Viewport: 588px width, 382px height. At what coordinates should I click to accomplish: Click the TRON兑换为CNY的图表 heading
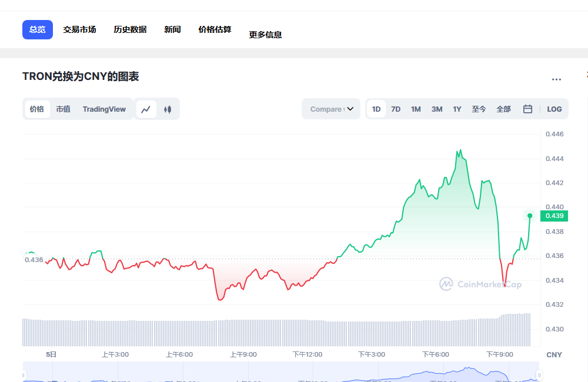coord(81,76)
